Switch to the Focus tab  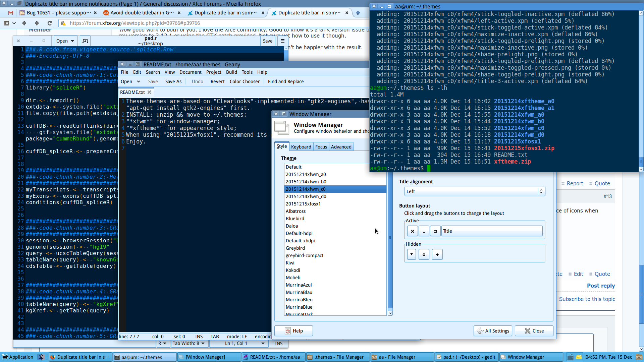(321, 147)
